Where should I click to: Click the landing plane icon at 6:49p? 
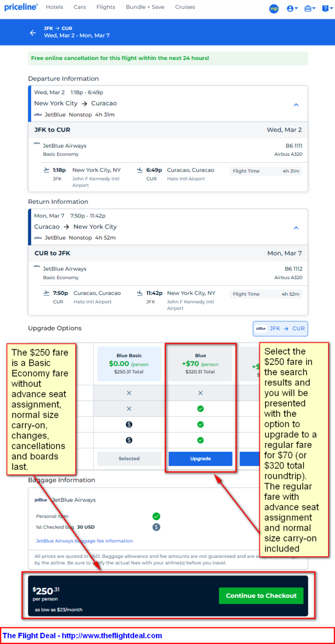[x=140, y=170]
